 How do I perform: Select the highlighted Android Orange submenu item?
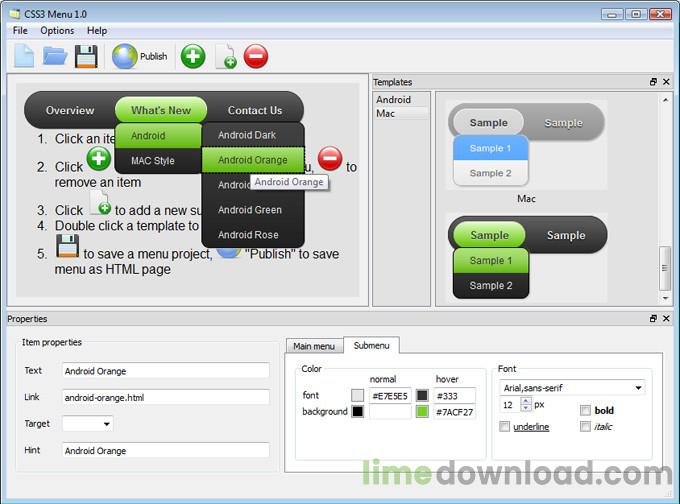pyautogui.click(x=253, y=160)
